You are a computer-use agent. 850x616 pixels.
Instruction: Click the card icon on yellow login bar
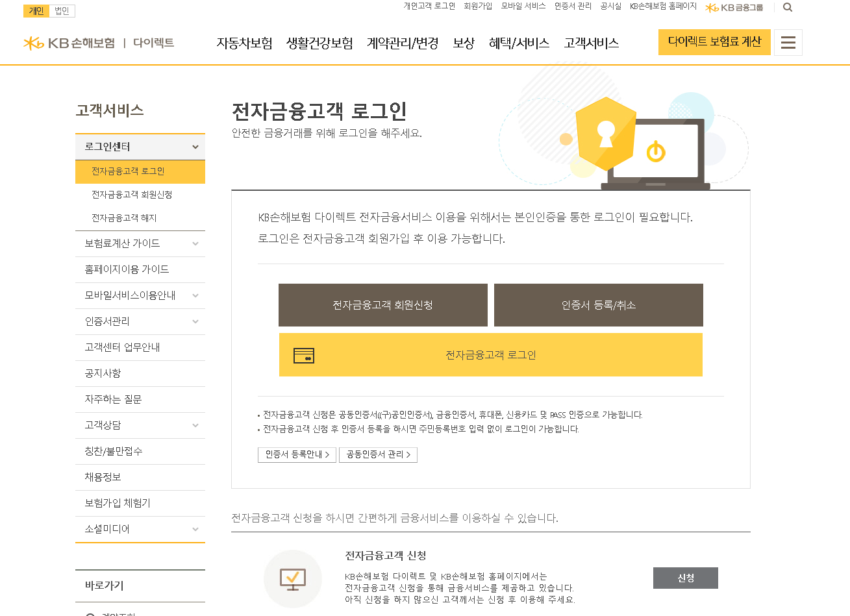304,355
